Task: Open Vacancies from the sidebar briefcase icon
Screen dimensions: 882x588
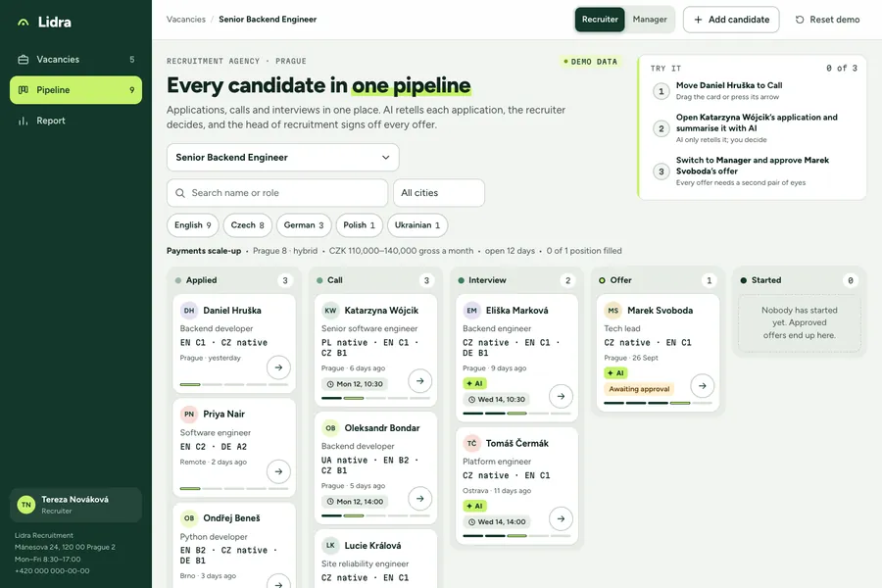Action: coord(24,59)
